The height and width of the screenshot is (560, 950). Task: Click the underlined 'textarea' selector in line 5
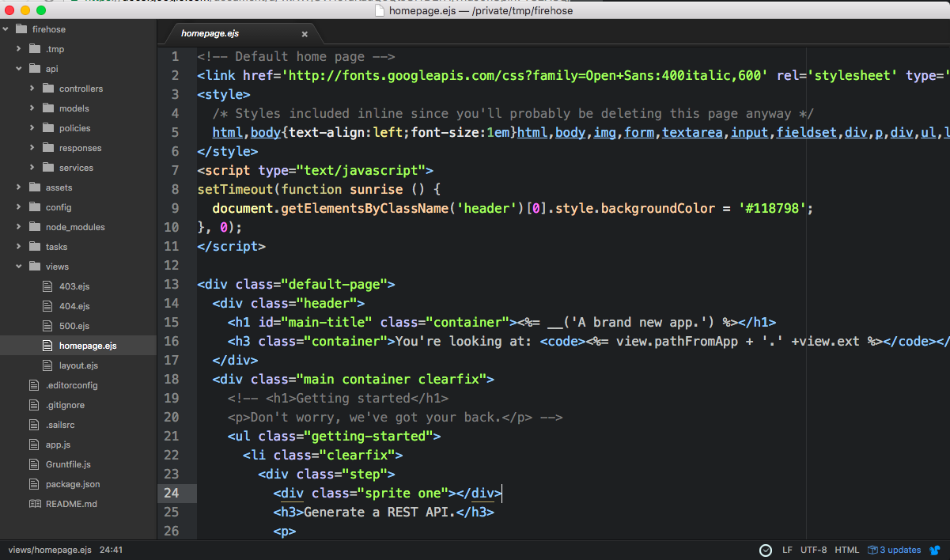pos(692,132)
